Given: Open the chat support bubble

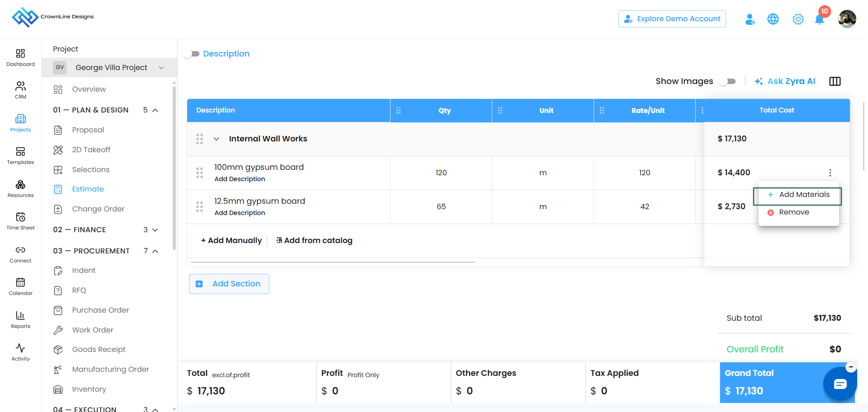Looking at the screenshot, I should tap(840, 384).
